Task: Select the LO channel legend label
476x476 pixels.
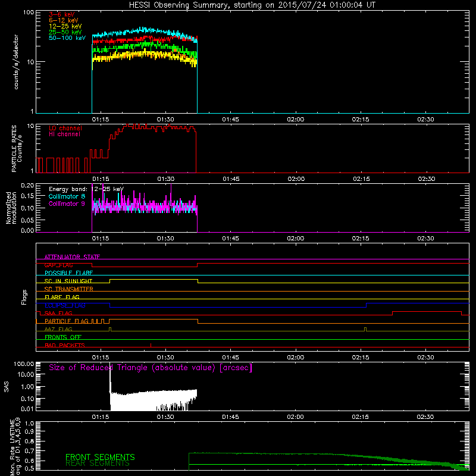Action: [65, 128]
